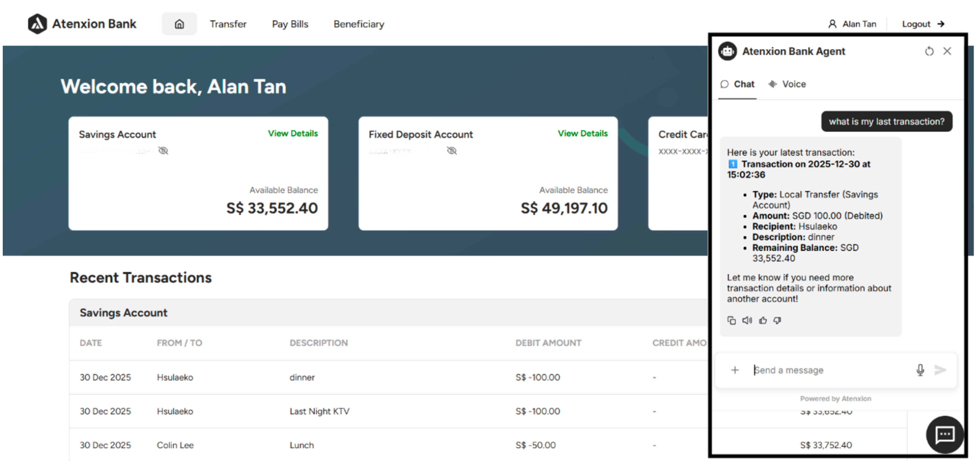
Task: Click the S$ 33,552.40 savings balance
Action: tap(272, 208)
